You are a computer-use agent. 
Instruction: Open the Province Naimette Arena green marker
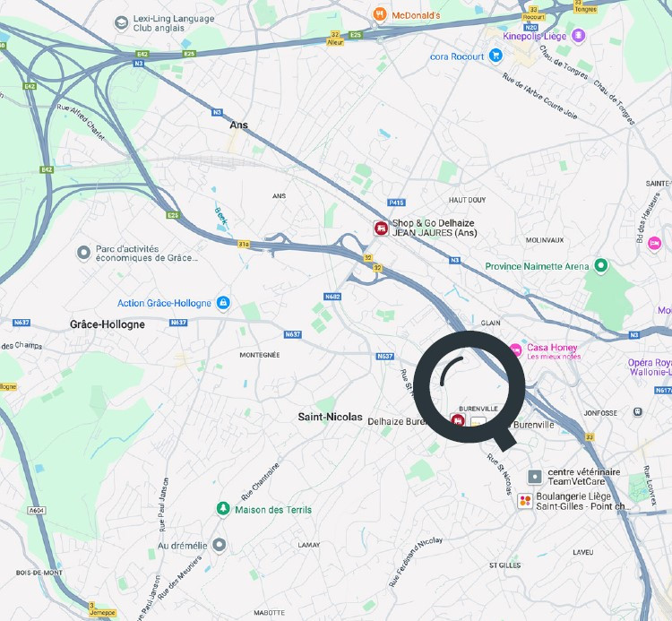point(601,266)
